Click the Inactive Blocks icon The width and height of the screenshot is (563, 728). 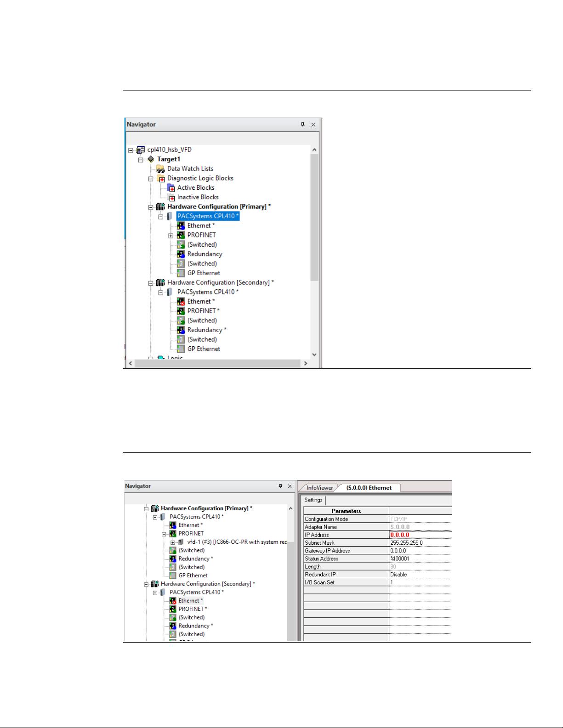[x=171, y=198]
